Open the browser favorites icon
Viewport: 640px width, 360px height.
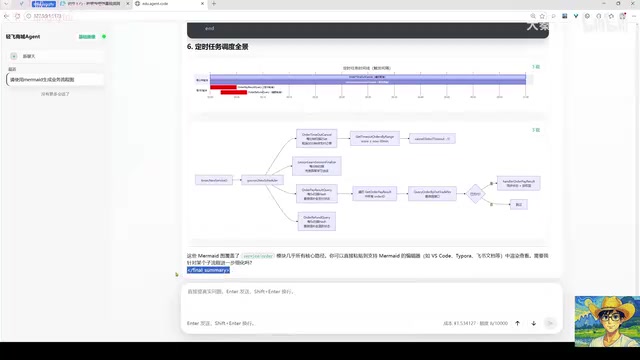611,16
